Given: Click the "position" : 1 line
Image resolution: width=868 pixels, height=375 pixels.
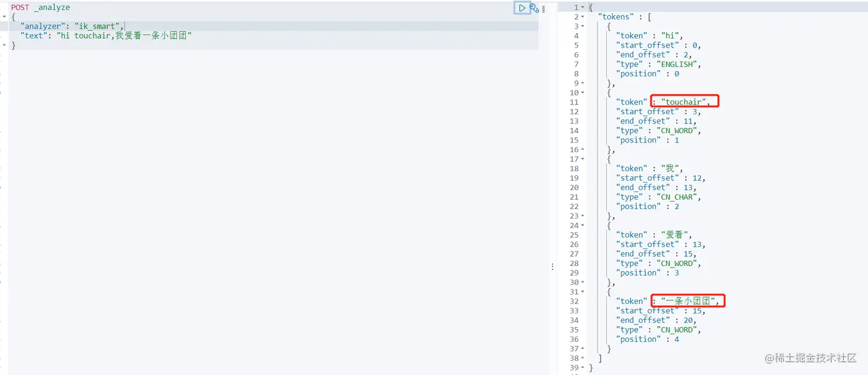Looking at the screenshot, I should click(648, 140).
